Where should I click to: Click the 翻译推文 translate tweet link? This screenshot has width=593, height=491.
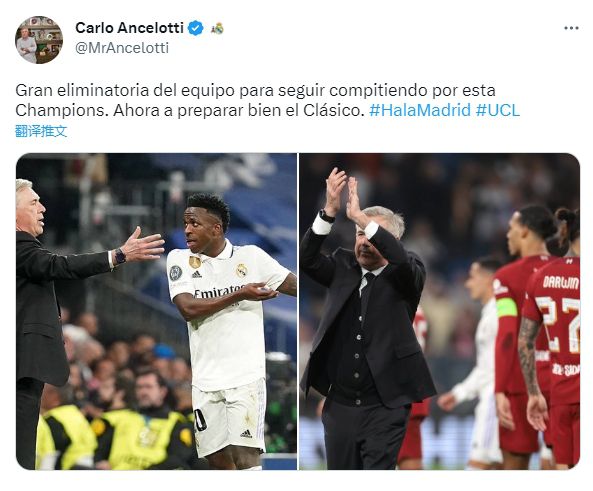click(41, 131)
